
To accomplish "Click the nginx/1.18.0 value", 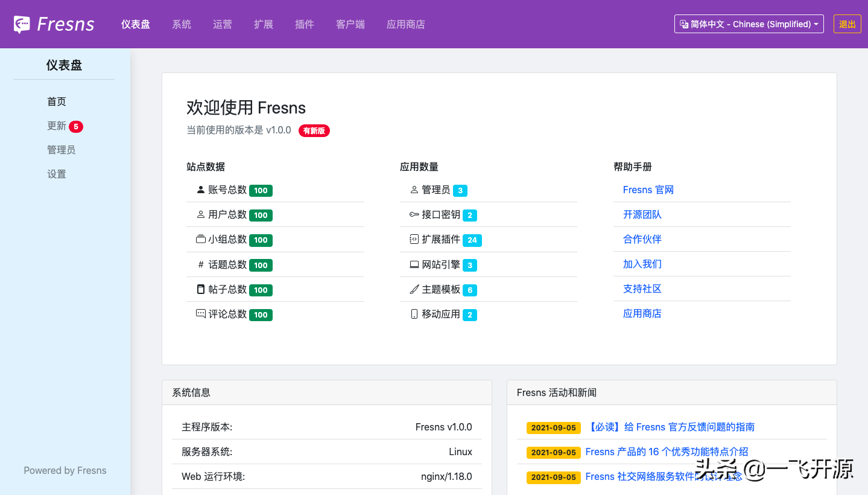I will [x=446, y=476].
